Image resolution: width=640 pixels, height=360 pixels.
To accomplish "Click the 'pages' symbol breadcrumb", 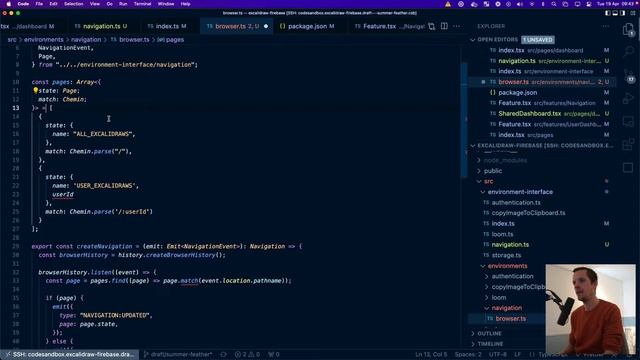I will point(171,40).
